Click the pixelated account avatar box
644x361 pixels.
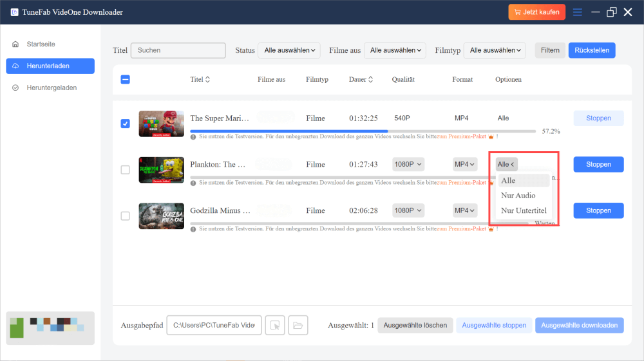50,328
